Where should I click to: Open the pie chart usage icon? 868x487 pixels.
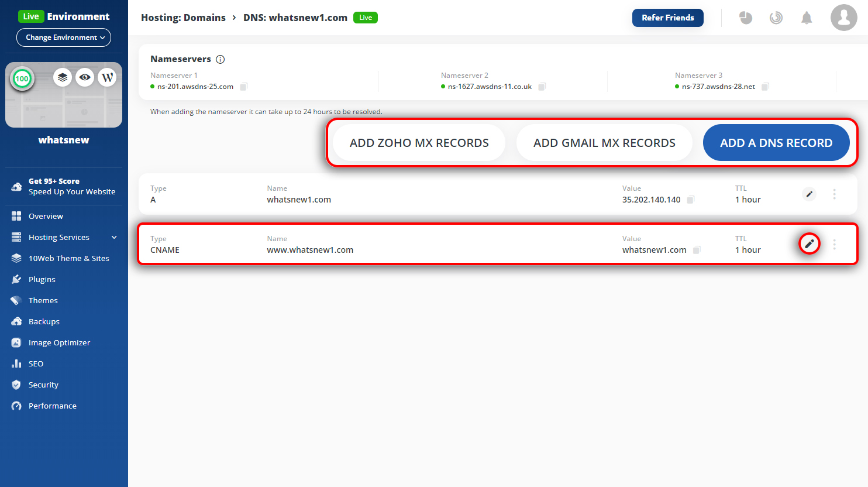(746, 18)
